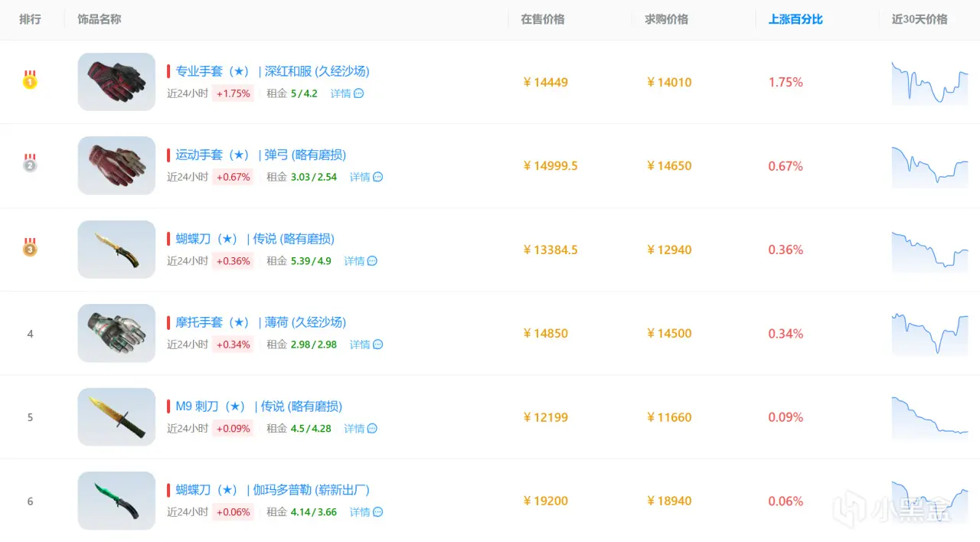
Task: Sort by 在售价格 column header
Action: (543, 19)
